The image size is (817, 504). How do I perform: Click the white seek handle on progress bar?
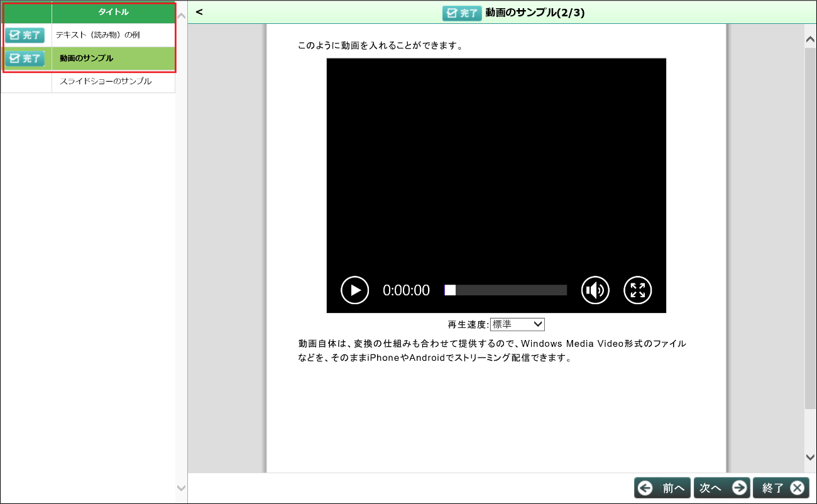pyautogui.click(x=450, y=290)
